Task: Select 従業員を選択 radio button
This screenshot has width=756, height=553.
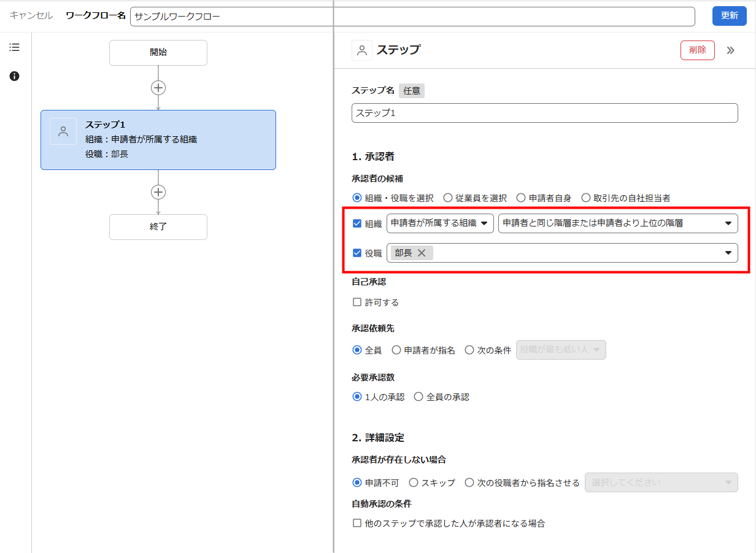Action: [448, 198]
